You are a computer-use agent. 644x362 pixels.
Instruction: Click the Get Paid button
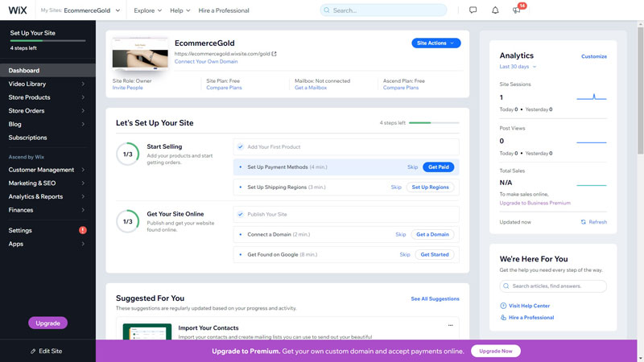438,167
